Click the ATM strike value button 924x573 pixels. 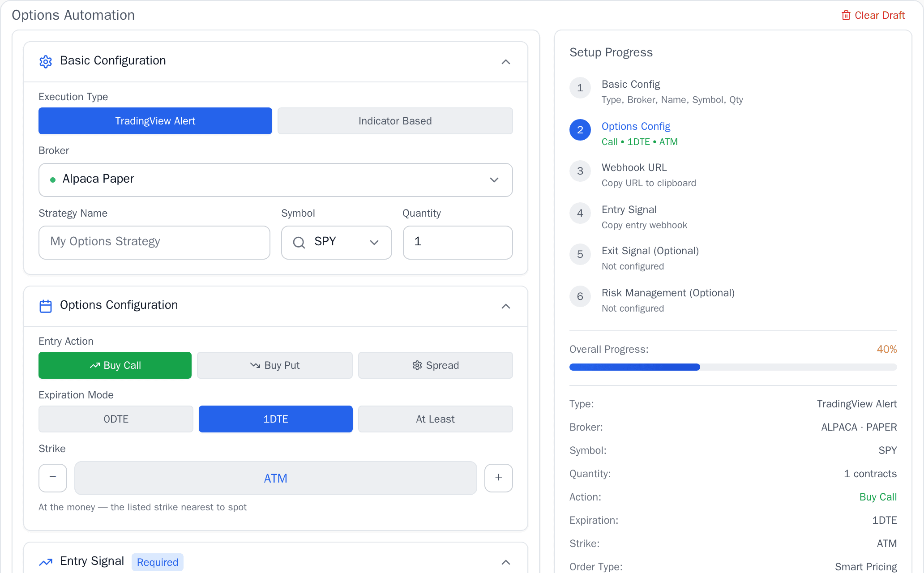[x=276, y=478]
